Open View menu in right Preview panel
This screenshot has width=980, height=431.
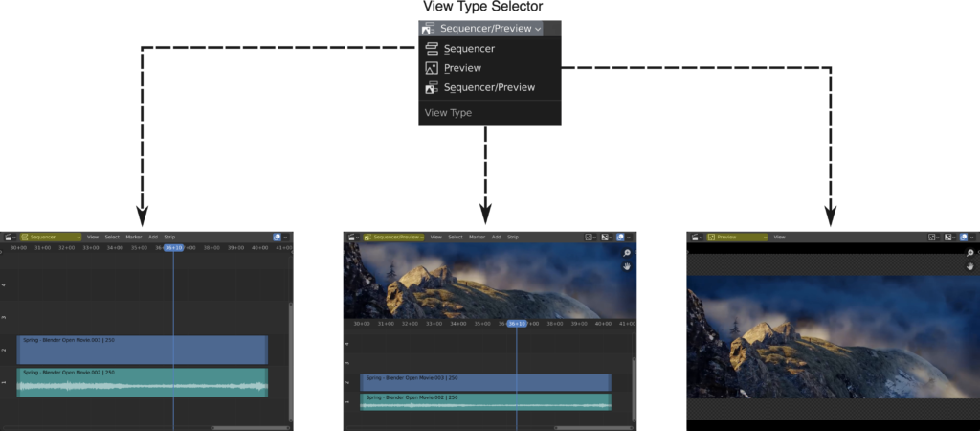(x=779, y=238)
